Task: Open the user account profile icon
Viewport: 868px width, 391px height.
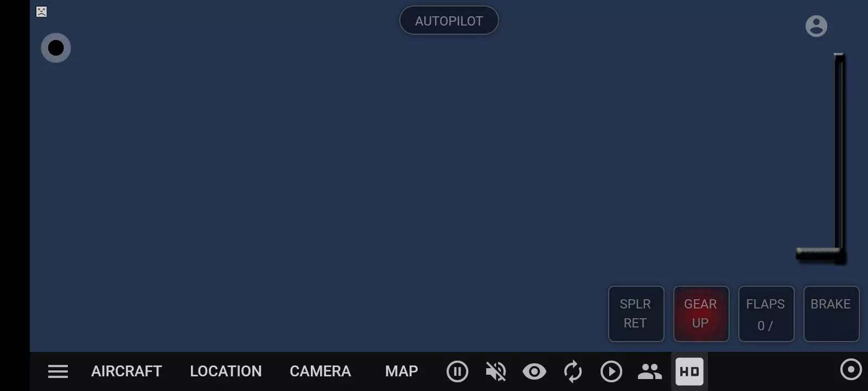Action: (816, 26)
